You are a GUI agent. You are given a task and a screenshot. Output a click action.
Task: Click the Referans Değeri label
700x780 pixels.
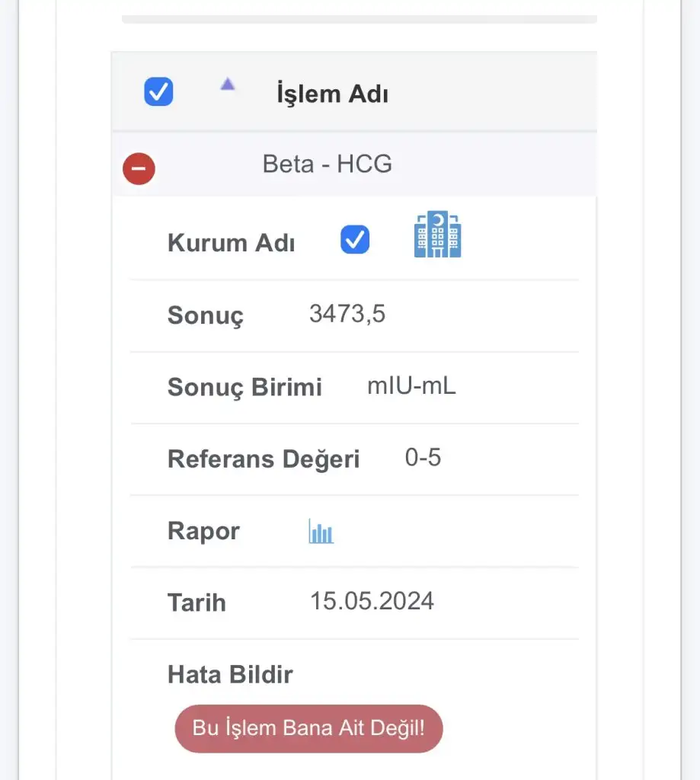point(264,459)
